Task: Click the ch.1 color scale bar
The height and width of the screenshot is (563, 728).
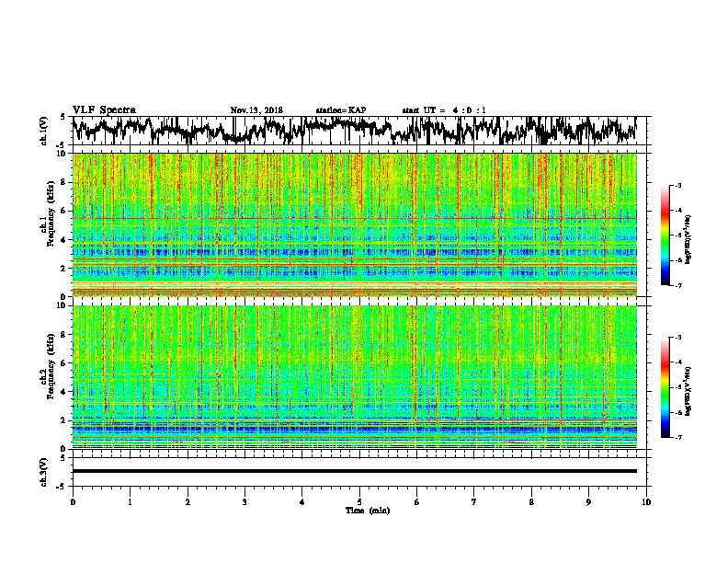Action: pos(665,236)
